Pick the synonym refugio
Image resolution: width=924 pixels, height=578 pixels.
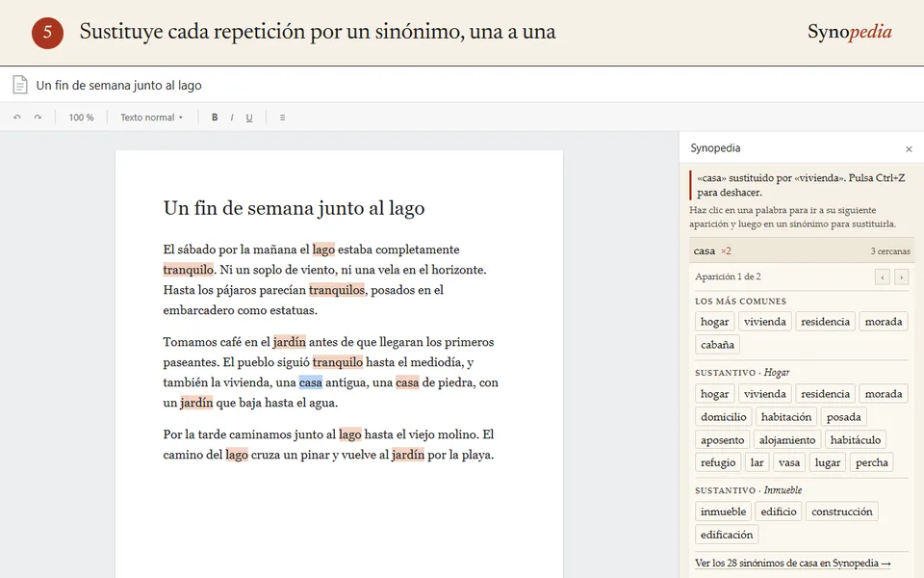(718, 462)
